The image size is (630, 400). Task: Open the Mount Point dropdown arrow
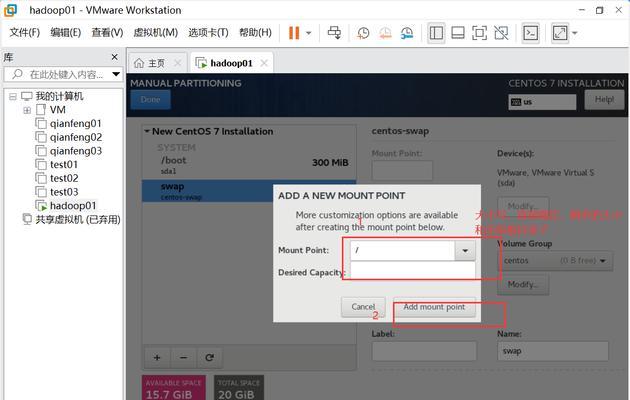pos(465,251)
